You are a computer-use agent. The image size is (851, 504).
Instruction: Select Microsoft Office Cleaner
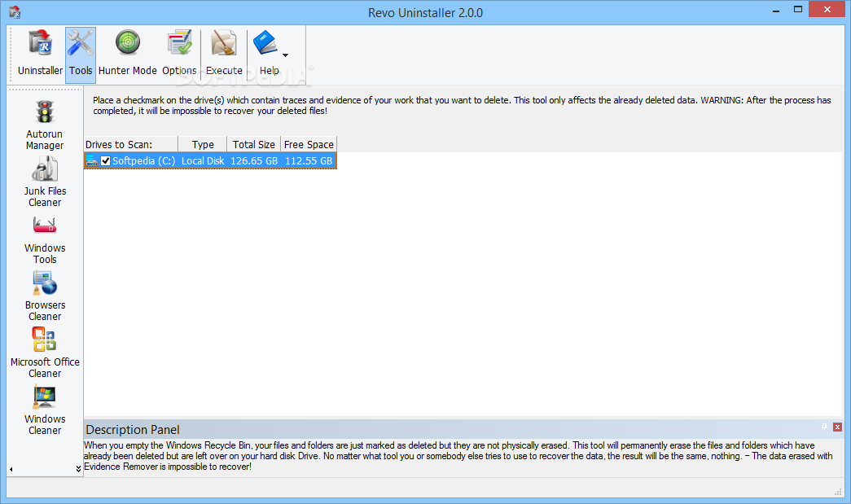coord(45,353)
